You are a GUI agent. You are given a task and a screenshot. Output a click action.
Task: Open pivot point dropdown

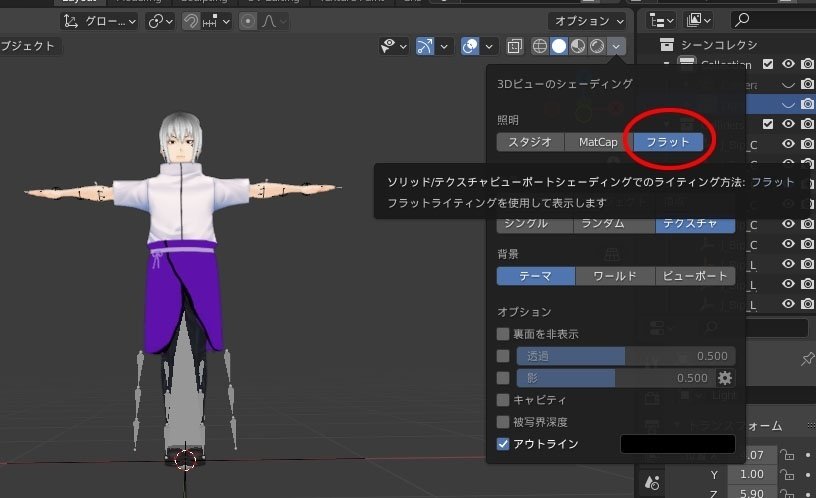(160, 21)
